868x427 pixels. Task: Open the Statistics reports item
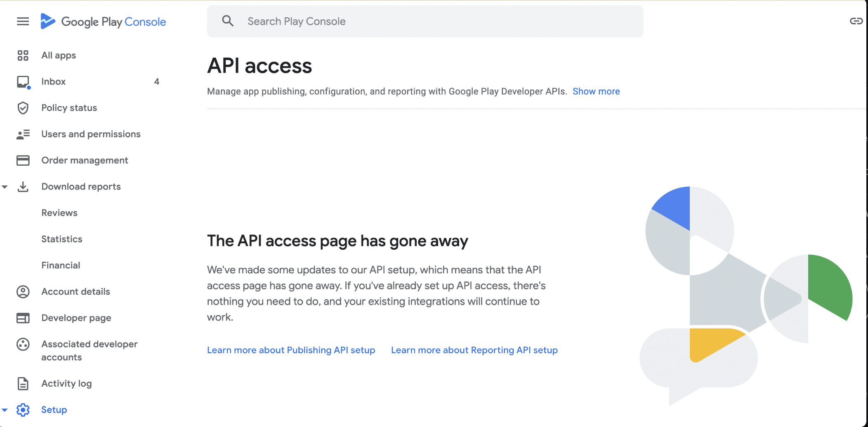click(x=62, y=239)
